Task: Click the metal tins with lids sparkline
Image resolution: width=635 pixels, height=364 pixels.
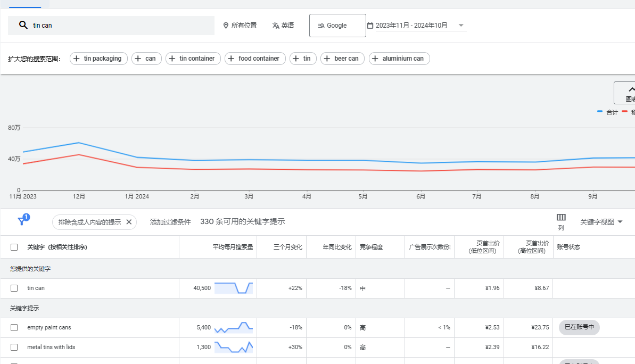Action: click(x=234, y=348)
